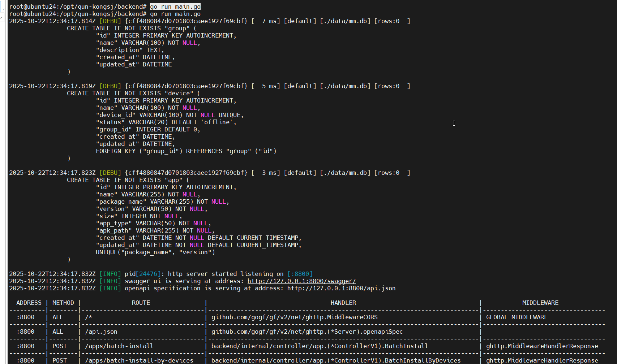Click the HANDLER column header

coord(343,303)
